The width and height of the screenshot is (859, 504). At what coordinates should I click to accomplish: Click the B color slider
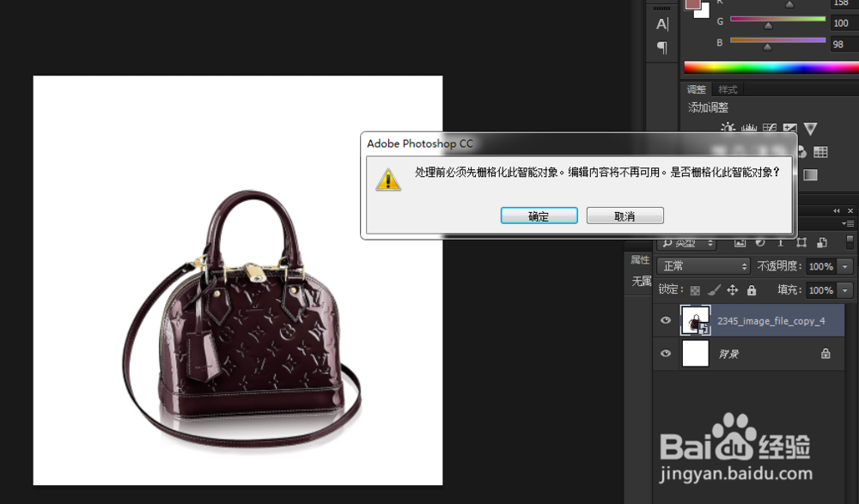tap(778, 40)
